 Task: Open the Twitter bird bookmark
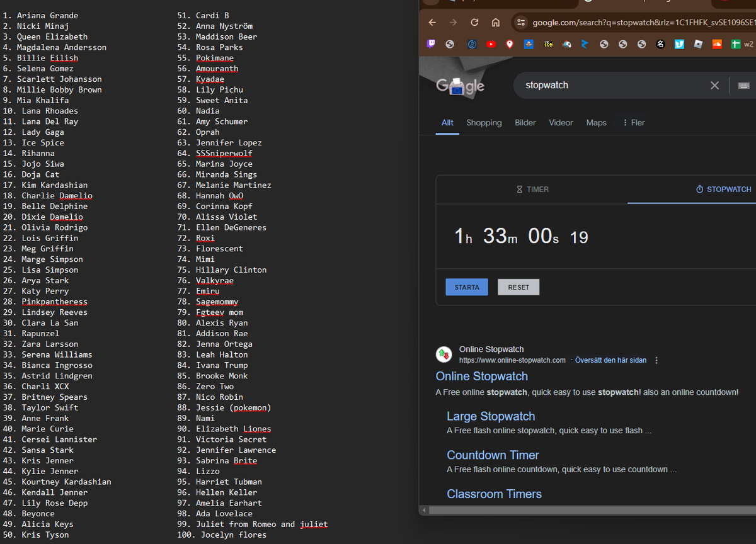(679, 44)
